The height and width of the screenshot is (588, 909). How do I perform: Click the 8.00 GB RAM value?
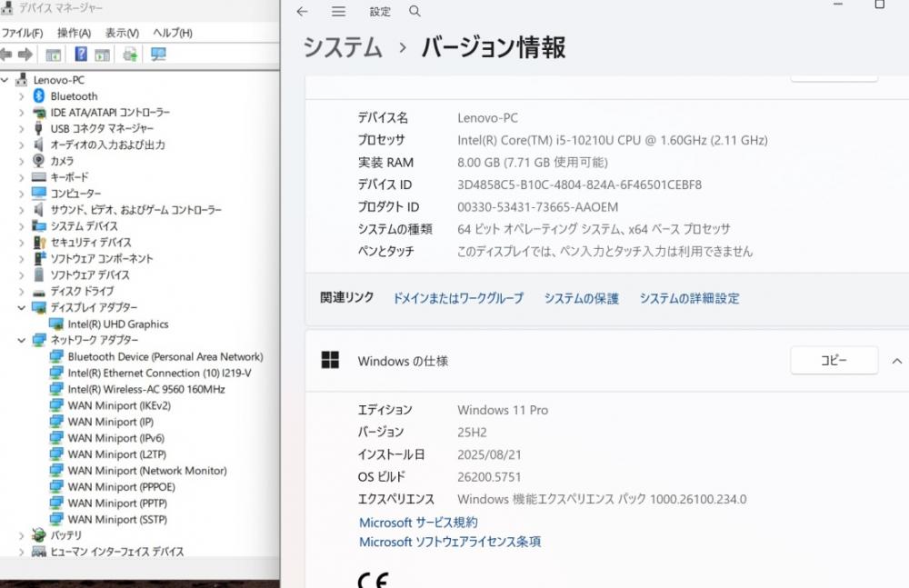click(532, 163)
